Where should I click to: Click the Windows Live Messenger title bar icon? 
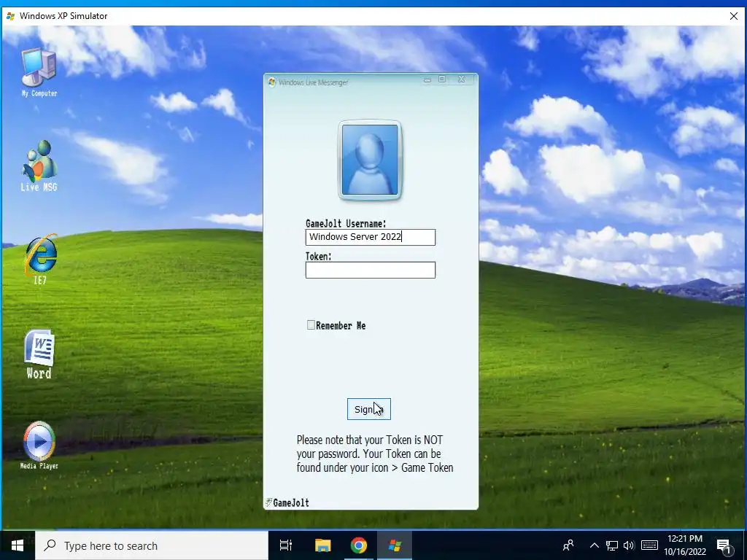[x=272, y=82]
